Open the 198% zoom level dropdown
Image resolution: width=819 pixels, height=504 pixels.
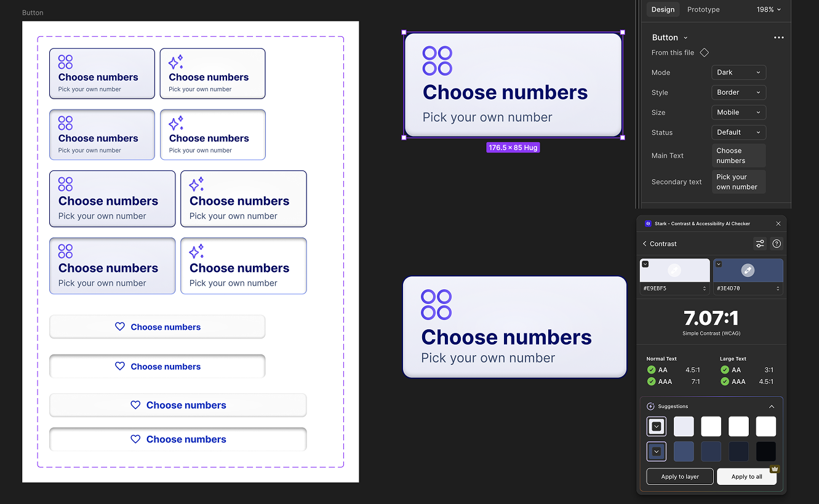[x=769, y=9]
